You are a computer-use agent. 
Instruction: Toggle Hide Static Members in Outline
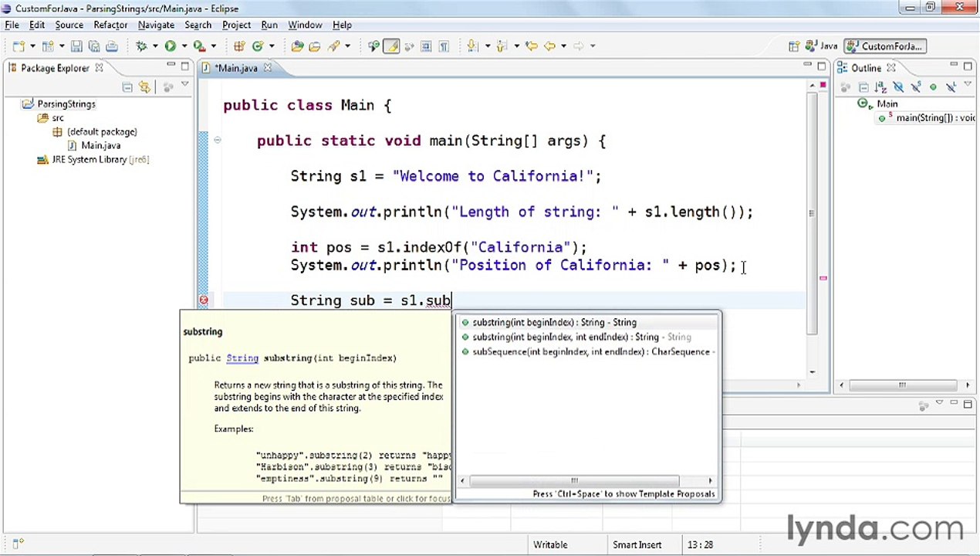click(916, 86)
